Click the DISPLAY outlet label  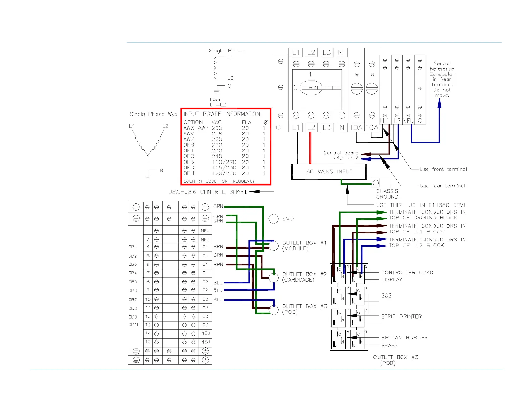coord(392,280)
